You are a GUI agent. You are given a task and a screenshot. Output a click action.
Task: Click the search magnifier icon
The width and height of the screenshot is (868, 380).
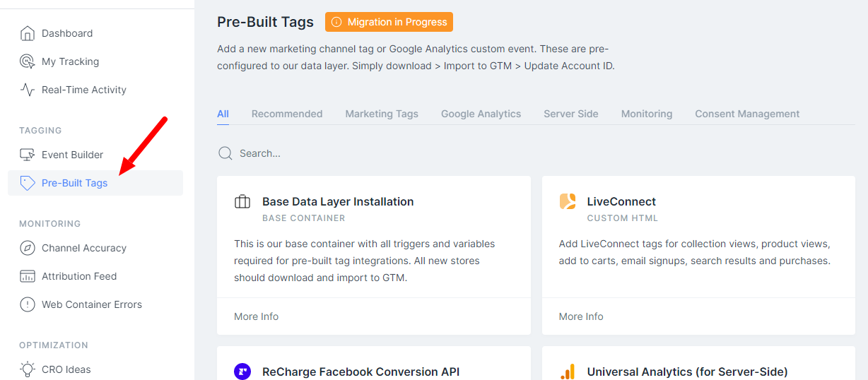point(225,153)
